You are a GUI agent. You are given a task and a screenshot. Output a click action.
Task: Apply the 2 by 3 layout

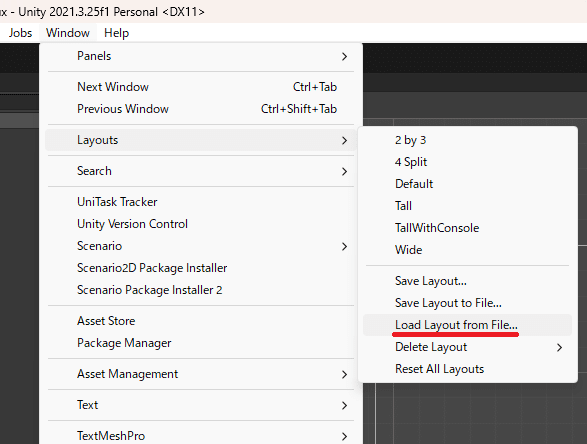coord(467,140)
